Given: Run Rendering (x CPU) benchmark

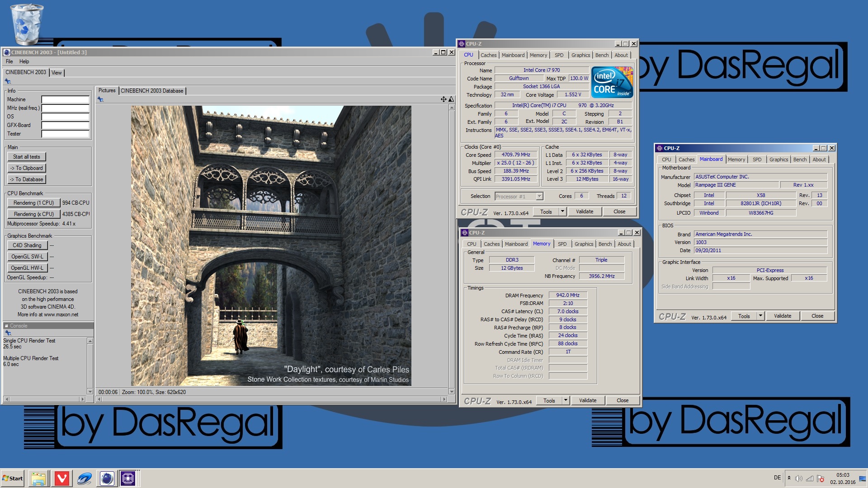Looking at the screenshot, I should pyautogui.click(x=33, y=214).
